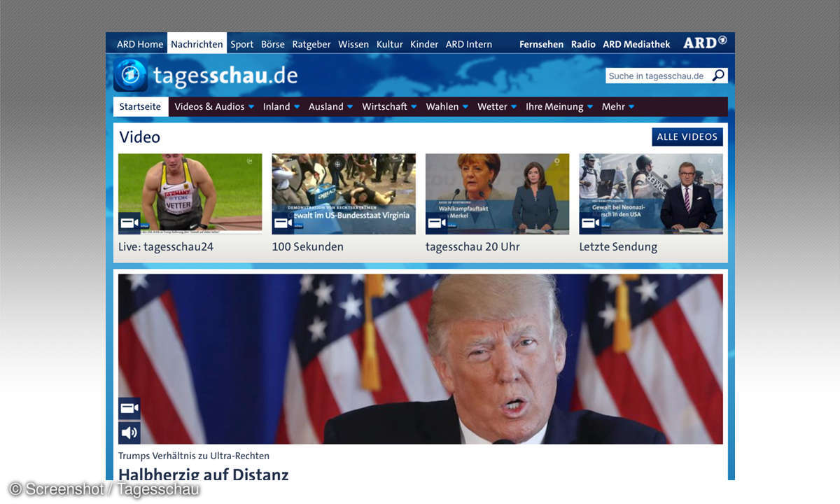Click the Trumps Verhältnis zu Ultra-Rechten text

(x=194, y=456)
